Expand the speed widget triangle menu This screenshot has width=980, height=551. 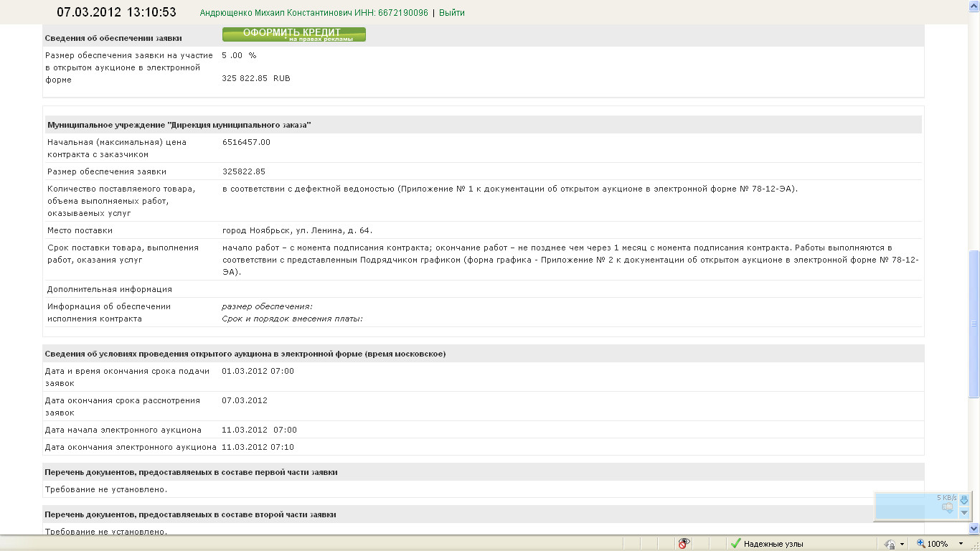pos(964,512)
